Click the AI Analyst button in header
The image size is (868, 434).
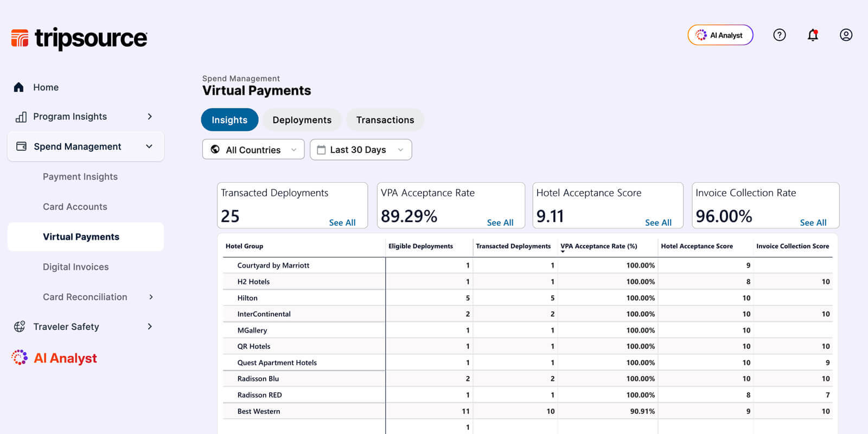720,35
